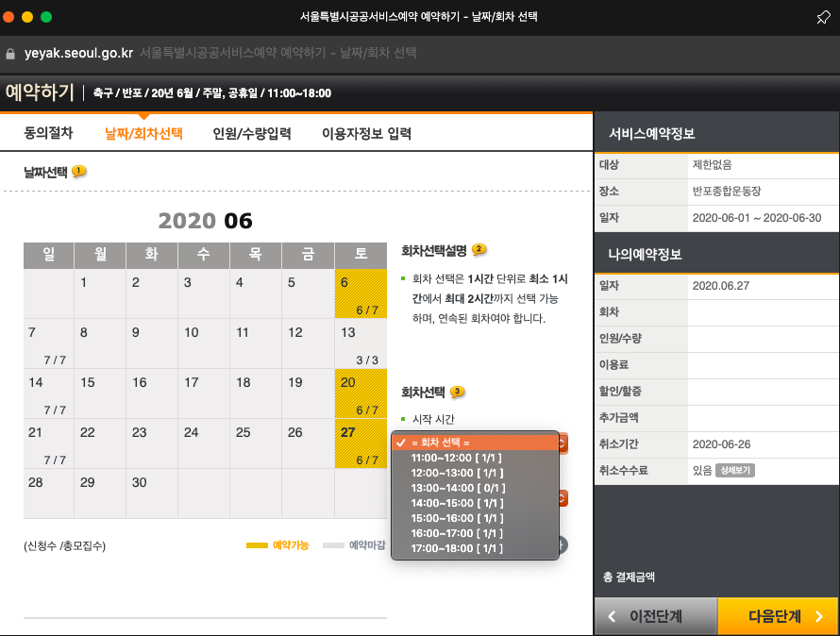The image size is (840, 636).
Task: Go back with the 이전단계 button
Action: (x=656, y=616)
